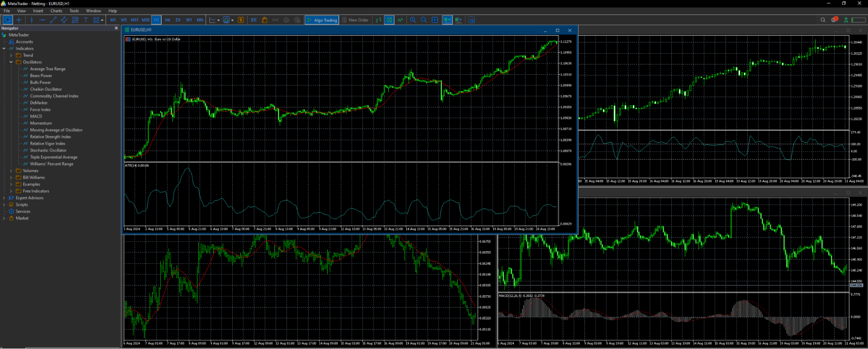Image resolution: width=868 pixels, height=349 pixels.
Task: Toggle the H4 timeframe button
Action: pos(167,20)
